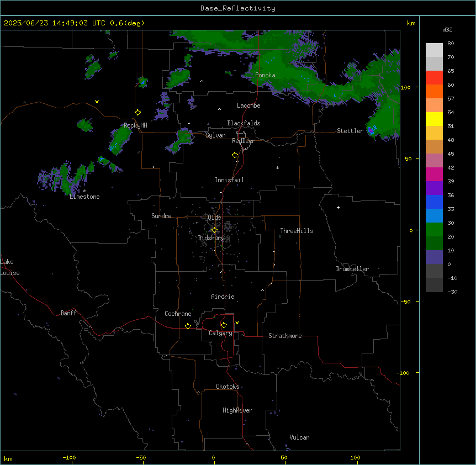Pick the red 60-65 dBZ legend swatch
476x465 pixels.
pyautogui.click(x=434, y=78)
